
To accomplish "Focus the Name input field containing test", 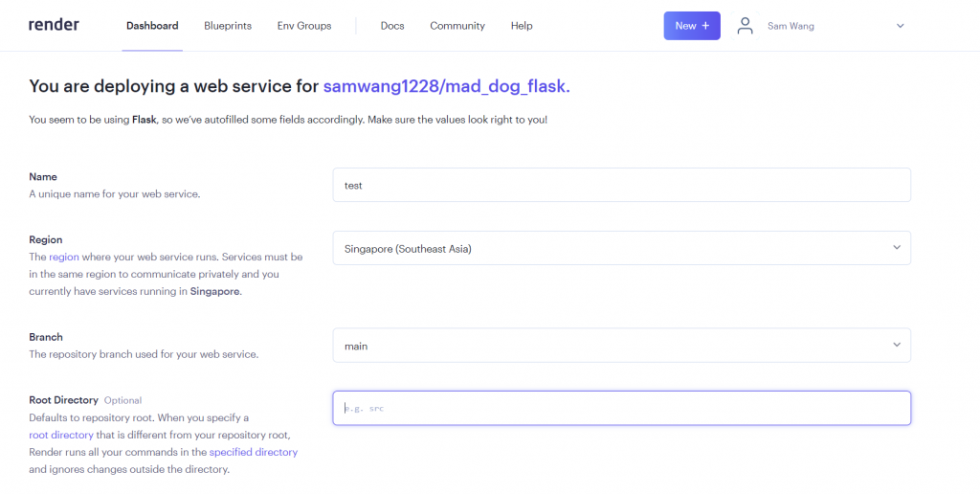I will [x=621, y=185].
